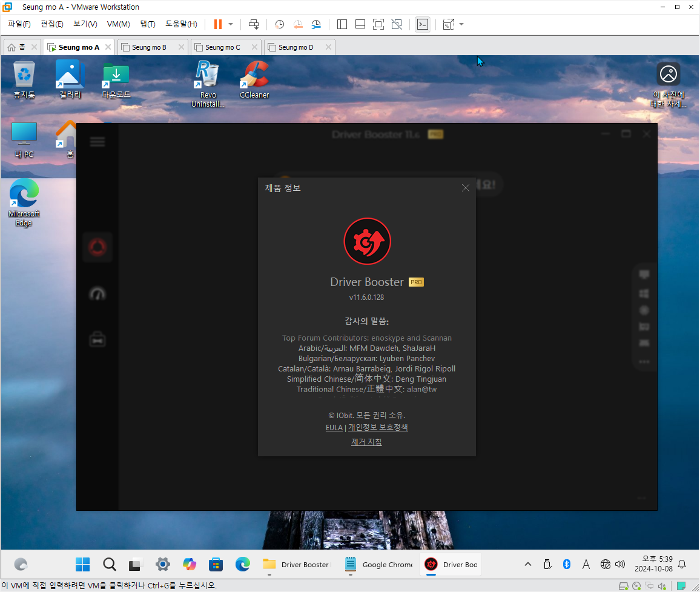Select the Revo Uninstaller desktop shortcut
The image size is (700, 592).
point(208,84)
